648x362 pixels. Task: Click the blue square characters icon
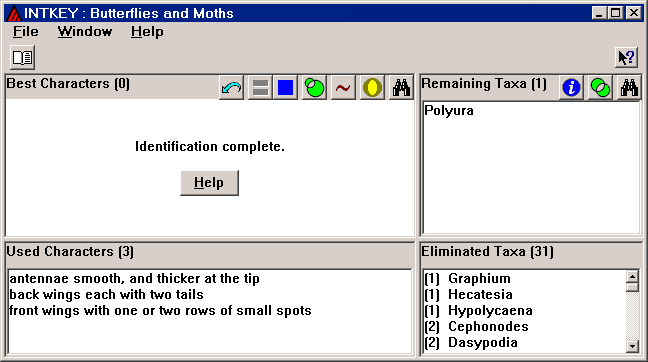285,88
